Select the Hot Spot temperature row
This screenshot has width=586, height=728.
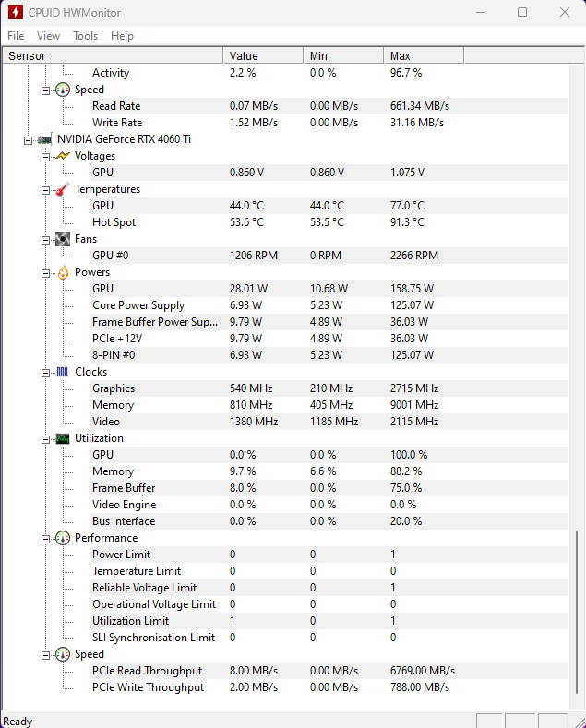[114, 222]
